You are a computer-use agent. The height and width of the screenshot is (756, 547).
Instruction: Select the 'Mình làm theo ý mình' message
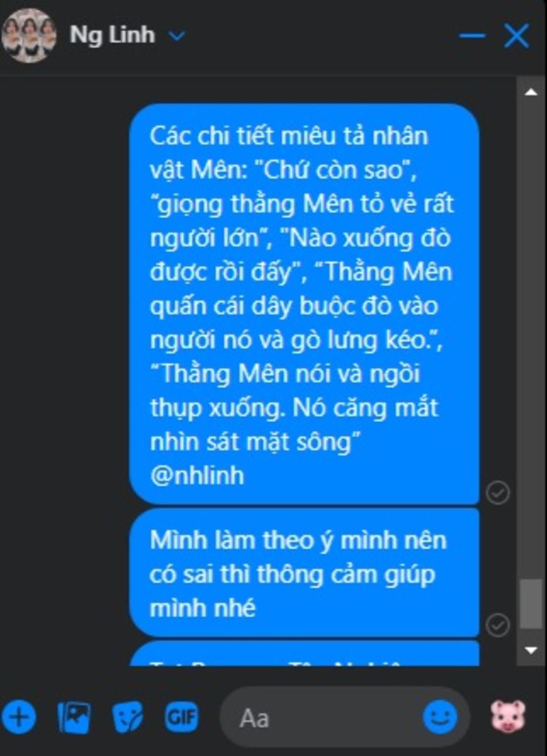(x=304, y=573)
